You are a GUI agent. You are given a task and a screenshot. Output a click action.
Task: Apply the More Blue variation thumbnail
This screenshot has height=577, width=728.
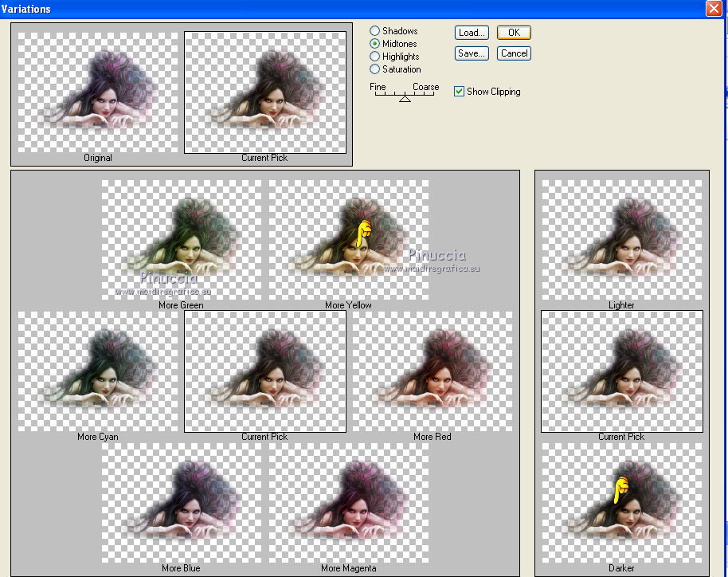pos(182,503)
